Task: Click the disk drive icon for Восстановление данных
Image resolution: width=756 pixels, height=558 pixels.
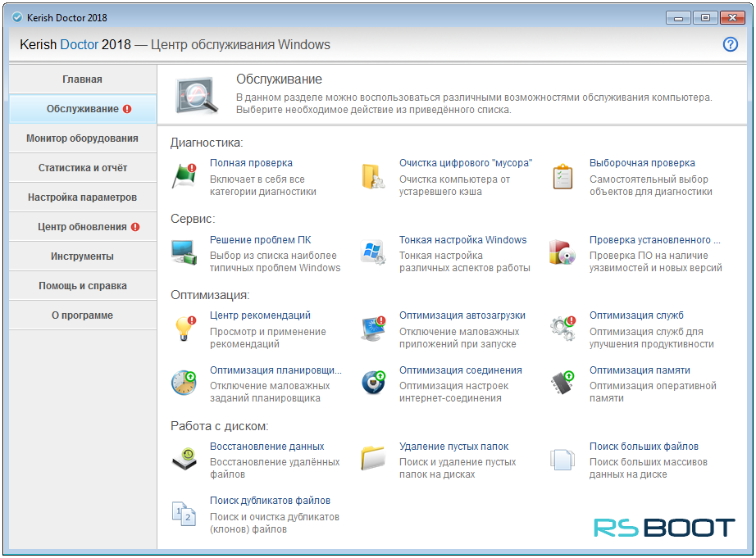Action: click(x=184, y=458)
